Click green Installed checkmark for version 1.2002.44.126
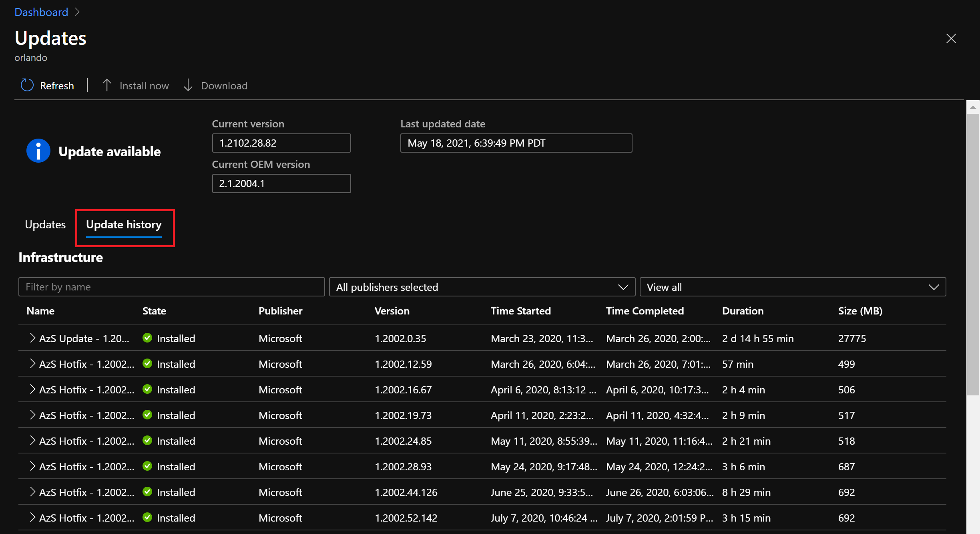980x534 pixels. coord(147,492)
